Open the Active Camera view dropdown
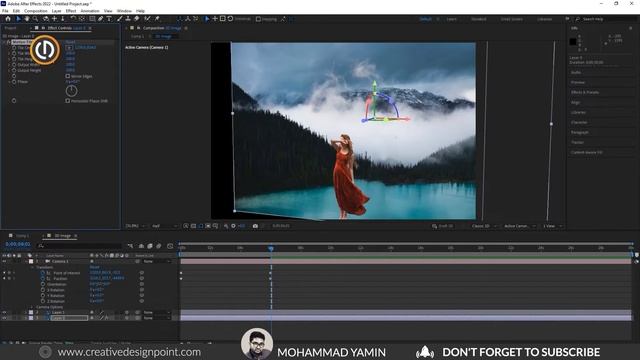This screenshot has width=640, height=360. pos(520,226)
